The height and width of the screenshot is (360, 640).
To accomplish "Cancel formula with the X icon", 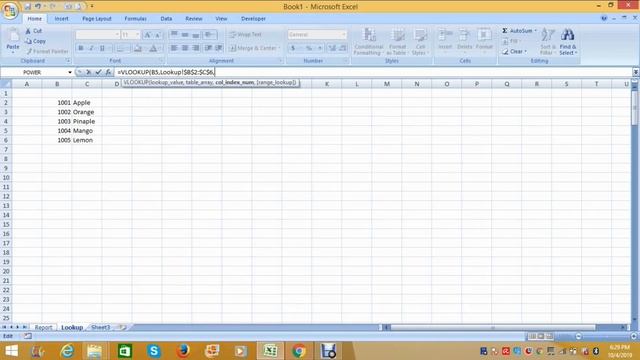I will [x=89, y=72].
